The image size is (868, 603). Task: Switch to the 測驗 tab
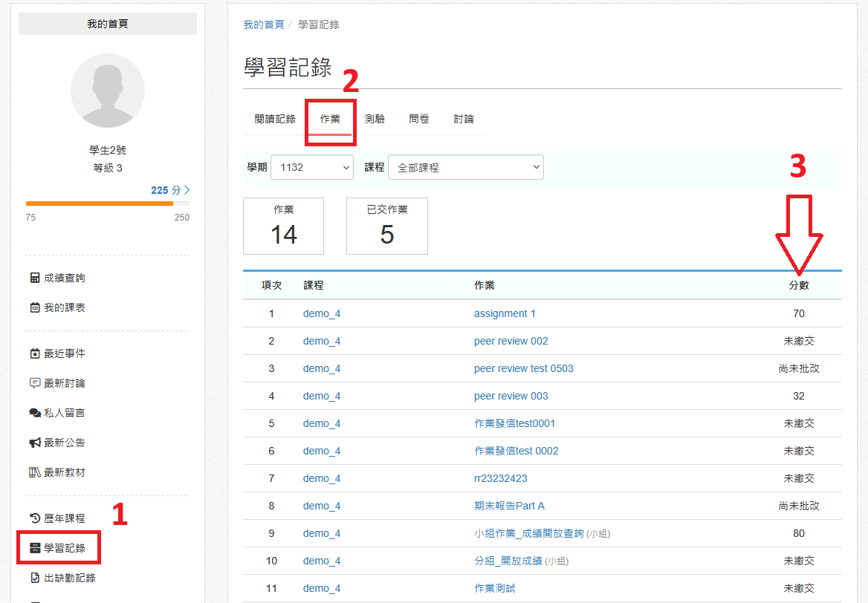point(375,119)
